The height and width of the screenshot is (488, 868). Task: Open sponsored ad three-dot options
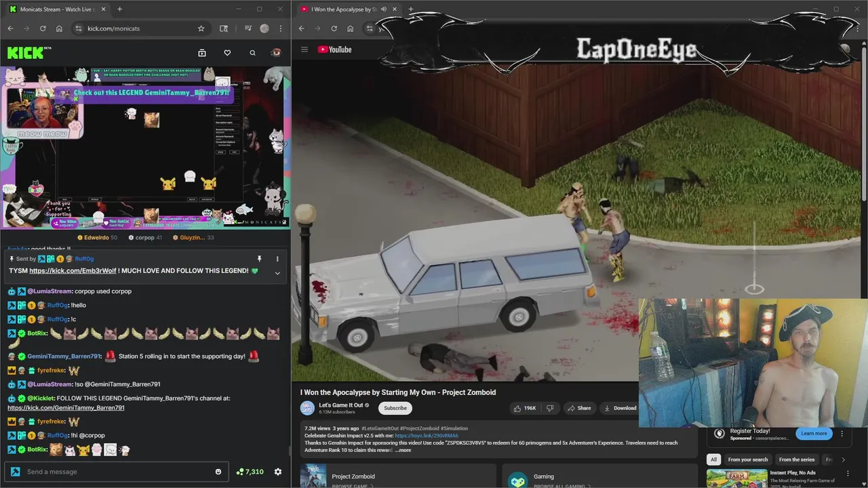842,434
